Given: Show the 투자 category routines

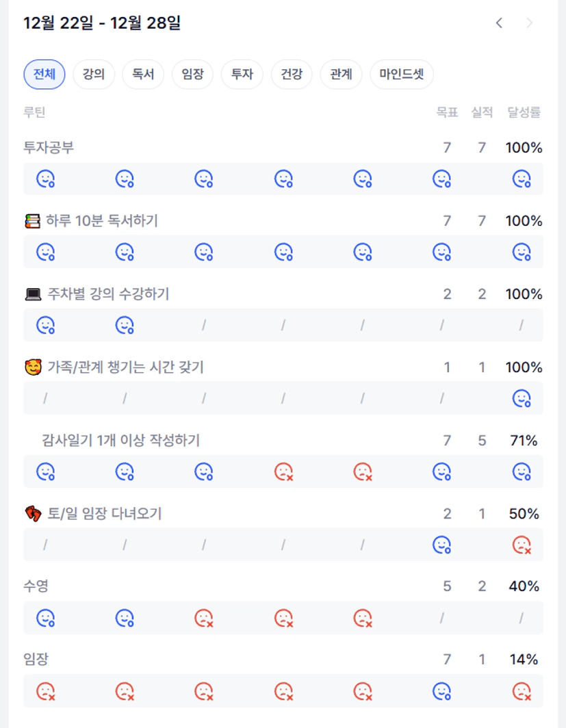Looking at the screenshot, I should [242, 75].
